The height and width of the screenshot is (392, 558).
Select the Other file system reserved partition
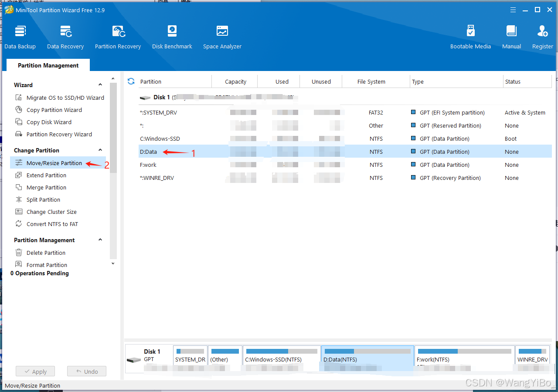pos(345,125)
